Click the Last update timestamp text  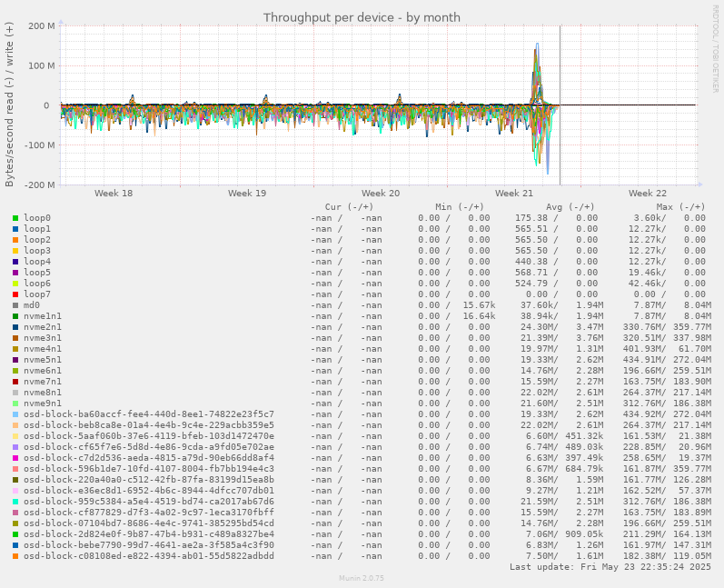610,567
